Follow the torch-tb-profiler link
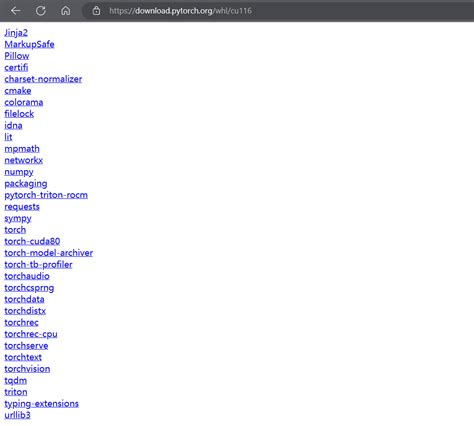 [x=38, y=265]
